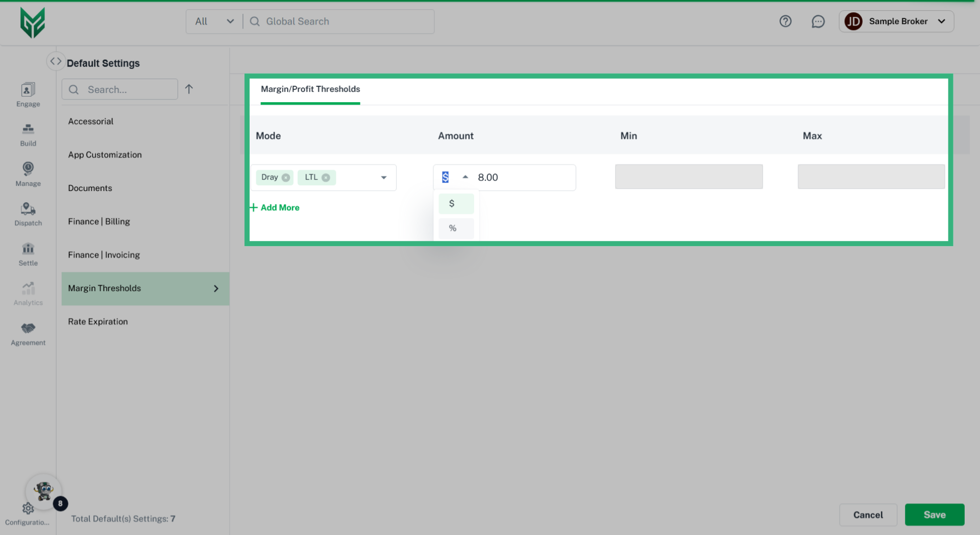The width and height of the screenshot is (980, 535).
Task: Click the Amount value field 8.00
Action: coord(525,177)
